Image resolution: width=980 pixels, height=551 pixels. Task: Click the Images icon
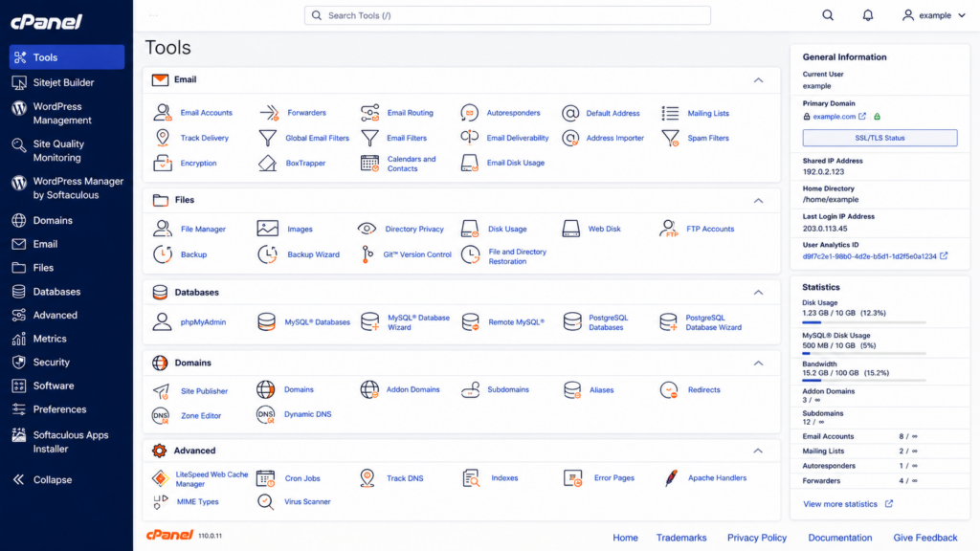pos(268,229)
